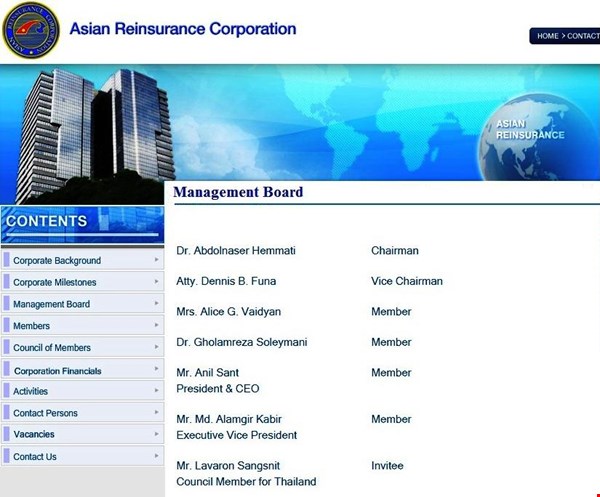Expand the Corporate Milestones arrow
Screen dimensions: 600x497
click(157, 281)
